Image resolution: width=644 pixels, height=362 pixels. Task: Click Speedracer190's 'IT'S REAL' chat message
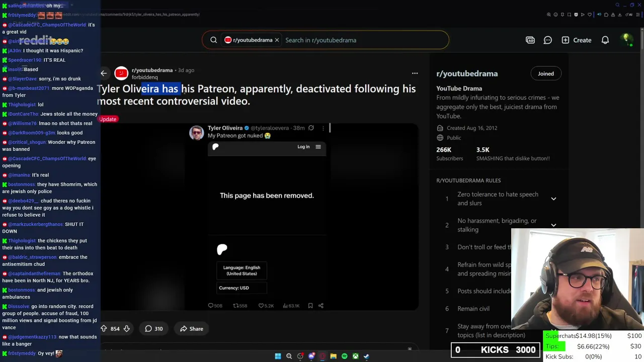(54, 60)
